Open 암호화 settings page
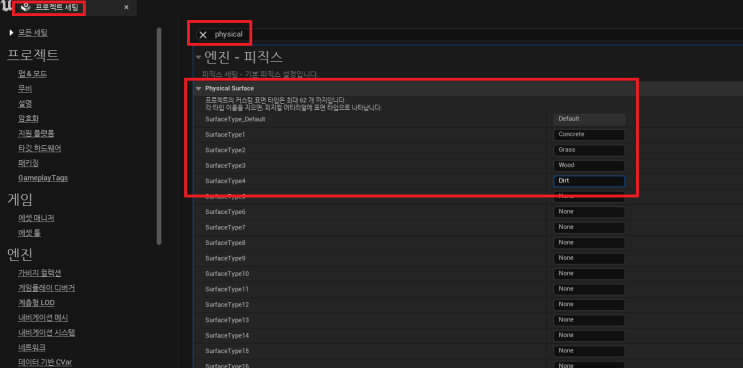Viewport: 743px width, 368px height. click(x=28, y=118)
